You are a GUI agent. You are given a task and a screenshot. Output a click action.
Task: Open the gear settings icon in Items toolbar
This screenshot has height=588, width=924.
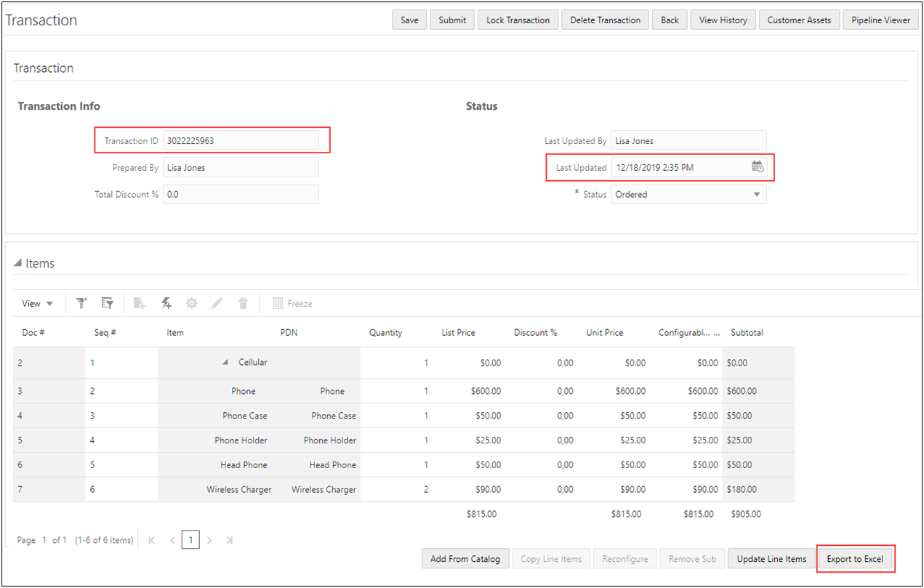pos(190,303)
